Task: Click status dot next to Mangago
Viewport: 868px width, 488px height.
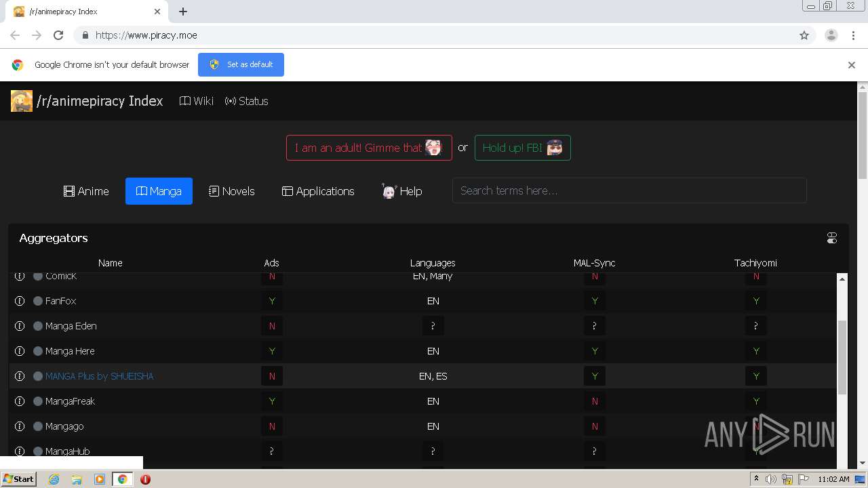Action: tap(38, 426)
